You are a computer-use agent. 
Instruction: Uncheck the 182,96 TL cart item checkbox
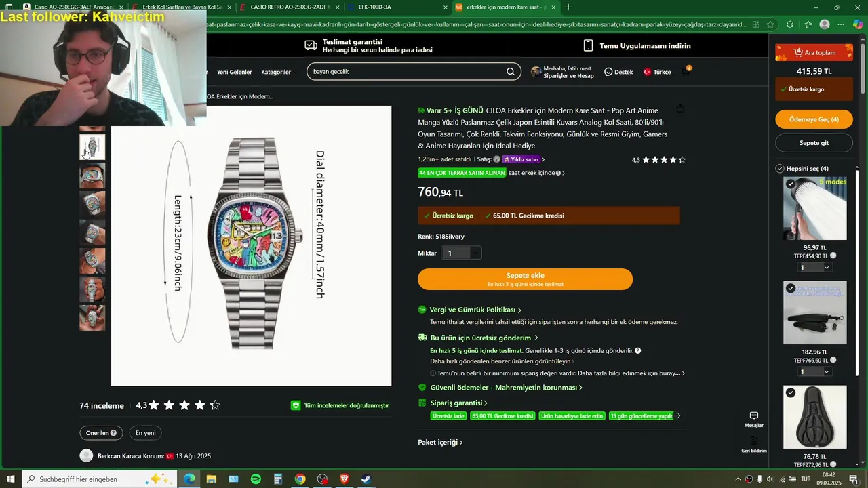coord(791,288)
